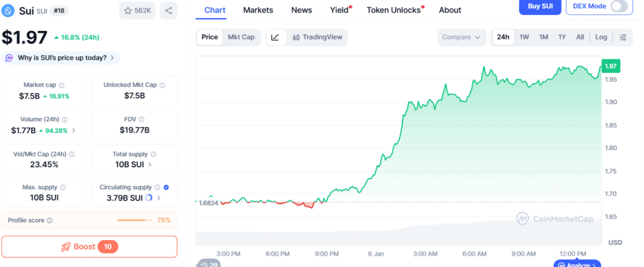644x267 pixels.
Task: Show info for Volume (24h)
Action: 65,120
